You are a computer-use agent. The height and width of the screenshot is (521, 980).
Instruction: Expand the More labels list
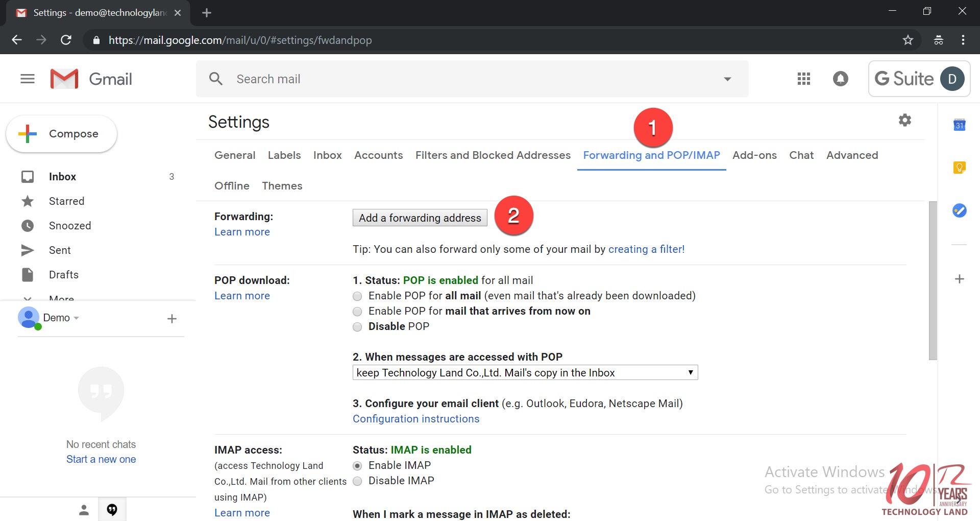pos(61,298)
